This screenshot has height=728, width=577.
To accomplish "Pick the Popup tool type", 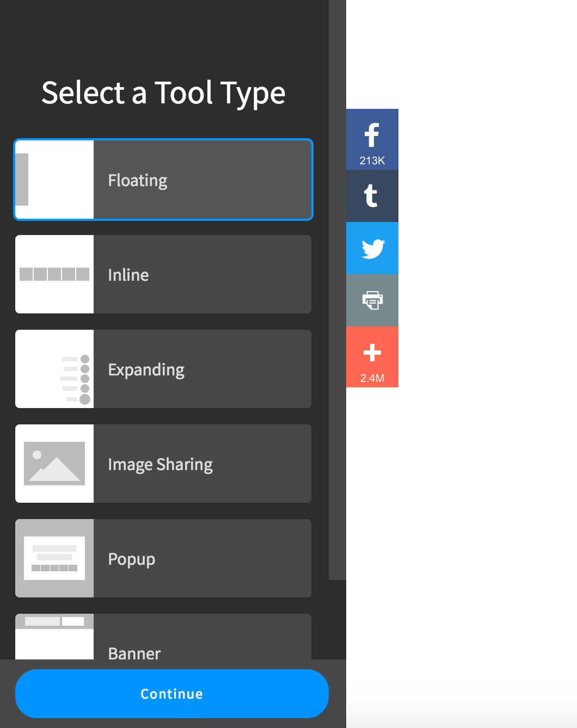I will 201,559.
